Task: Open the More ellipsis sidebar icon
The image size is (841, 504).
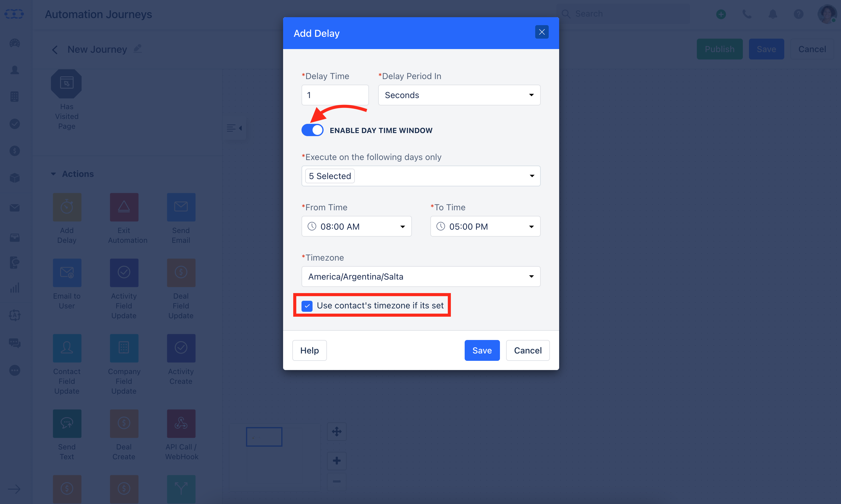Action: pos(15,370)
